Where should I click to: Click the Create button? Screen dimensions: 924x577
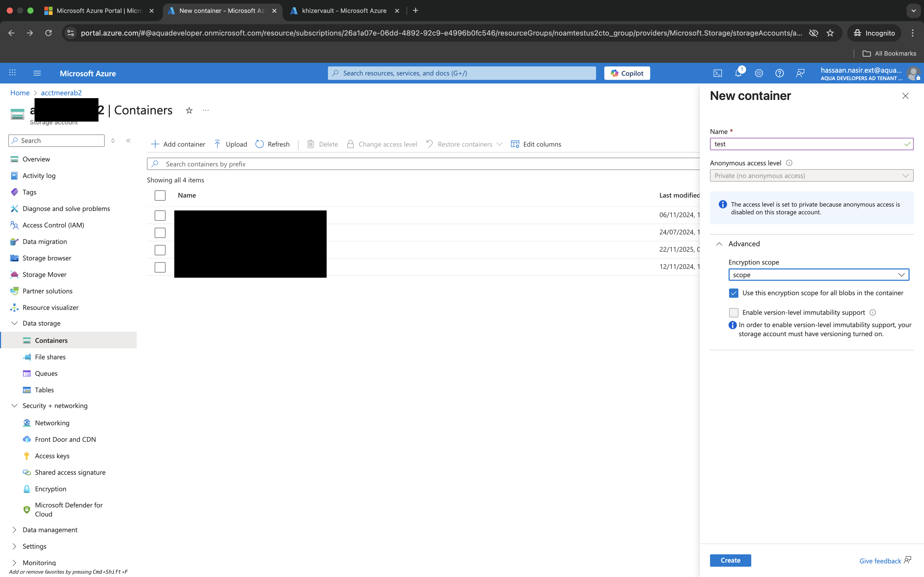[730, 560]
